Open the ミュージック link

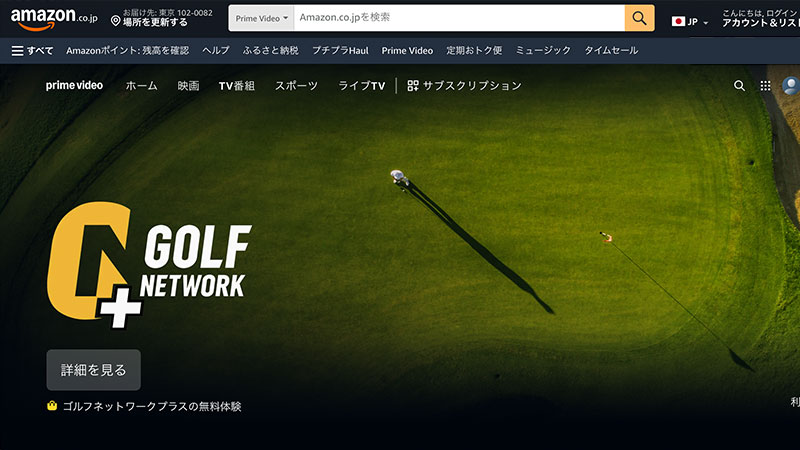tap(543, 51)
